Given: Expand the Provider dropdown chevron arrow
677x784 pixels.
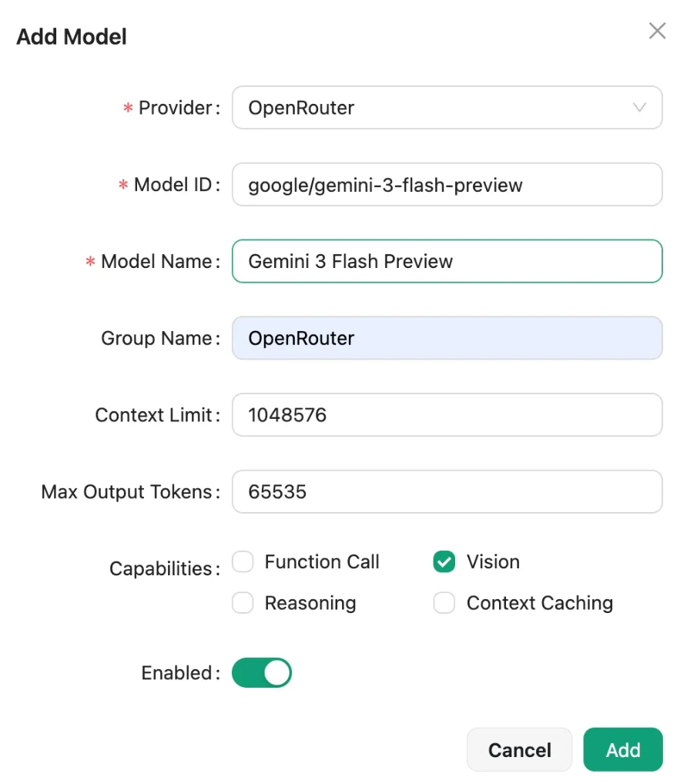Looking at the screenshot, I should click(x=639, y=108).
